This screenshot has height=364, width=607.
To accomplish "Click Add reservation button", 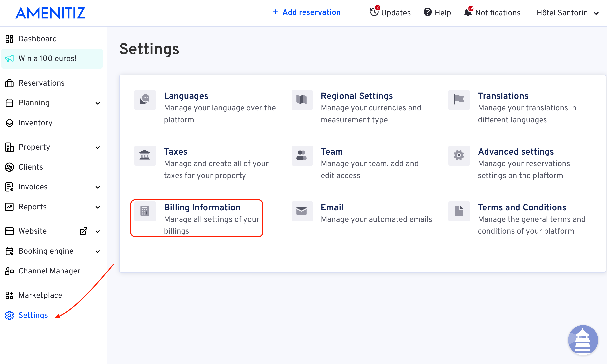I will pos(306,12).
